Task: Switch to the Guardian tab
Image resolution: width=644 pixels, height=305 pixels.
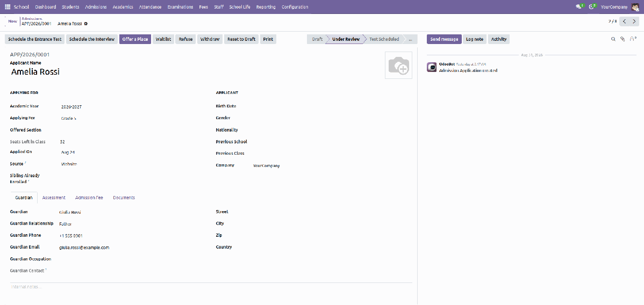Action: pos(24,198)
